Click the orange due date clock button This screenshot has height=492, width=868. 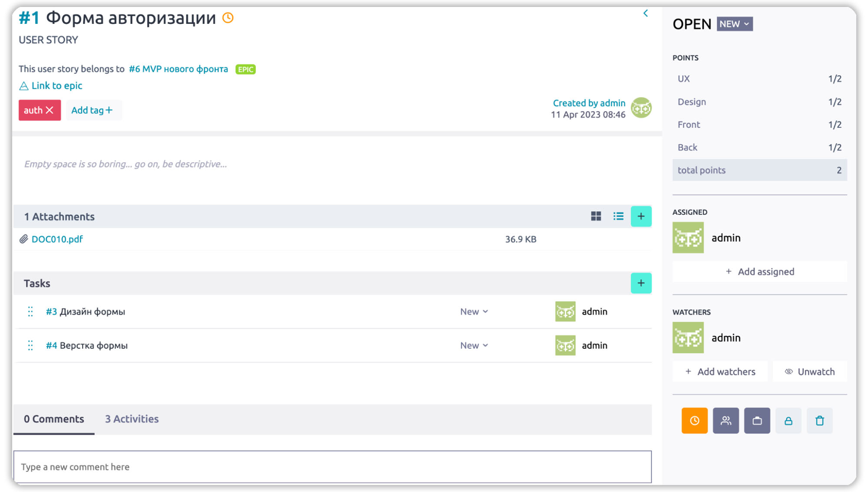pos(694,420)
